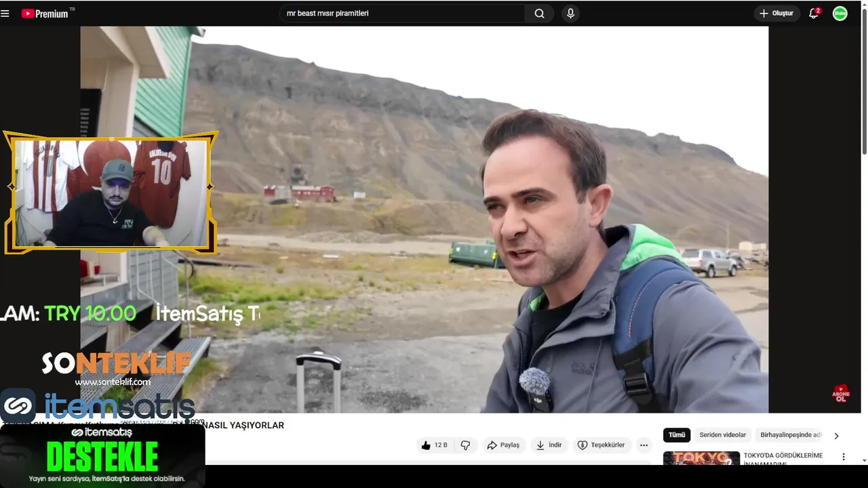Select the Birhayalinpeşinde chip
The width and height of the screenshot is (868, 488).
coord(791,435)
